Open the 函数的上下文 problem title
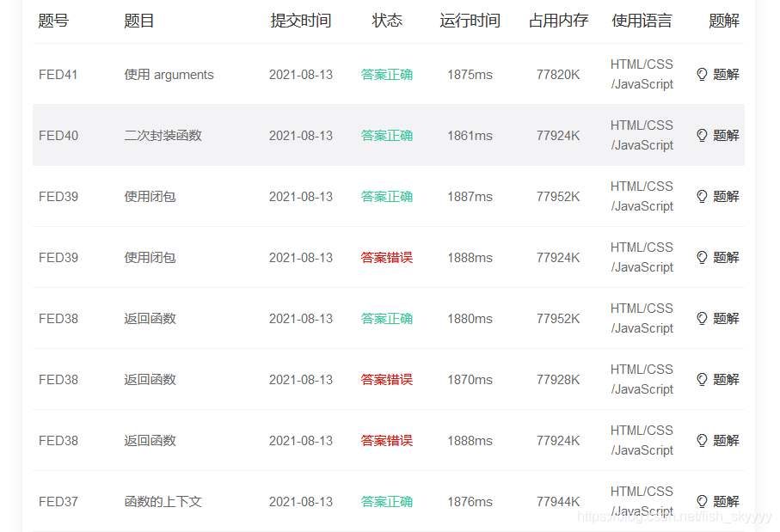Screen dimensions: 780x532 pos(163,501)
